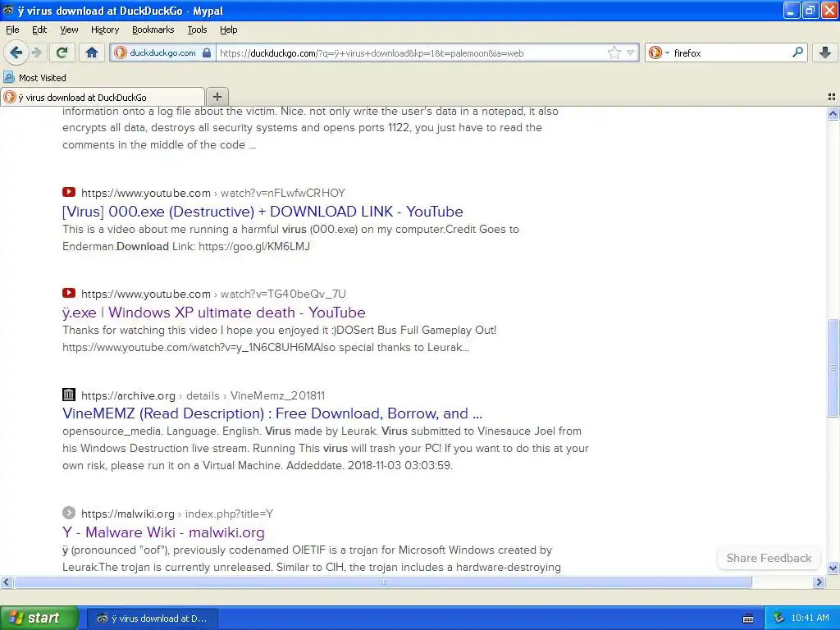Click the keyboard tray icon
Viewport: 840px width, 630px height.
tap(748, 619)
